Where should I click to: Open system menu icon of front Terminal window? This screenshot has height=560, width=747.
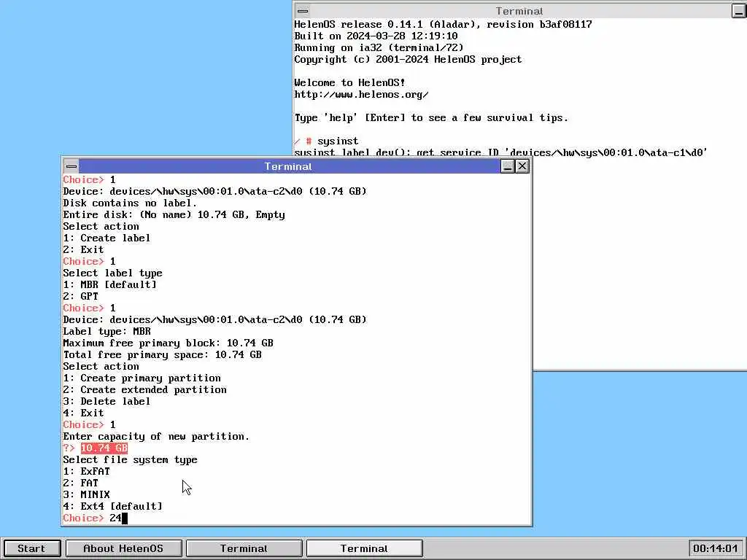coord(71,166)
